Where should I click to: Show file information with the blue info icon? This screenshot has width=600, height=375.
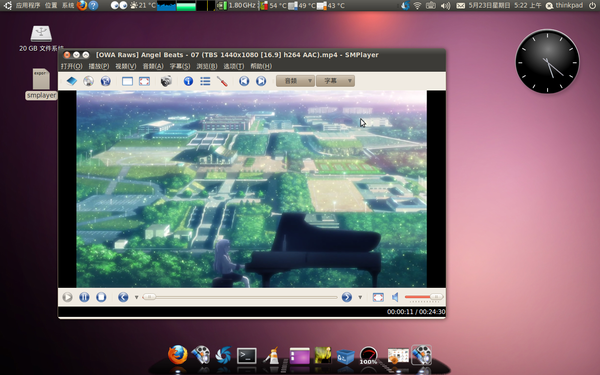coord(188,81)
